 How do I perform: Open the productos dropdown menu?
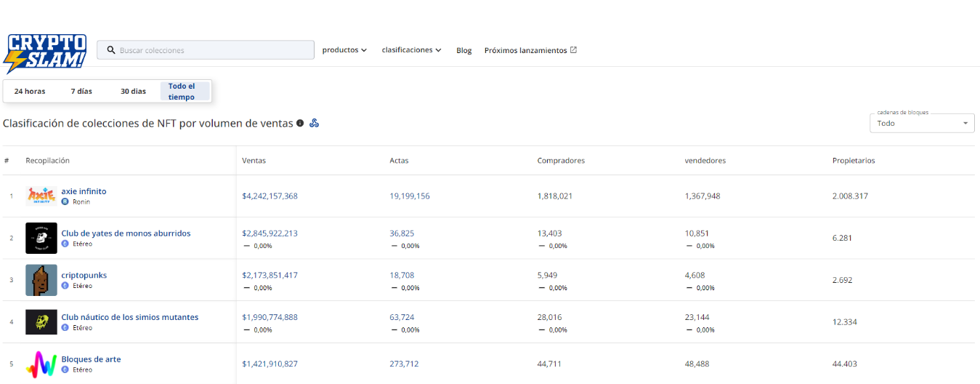344,50
